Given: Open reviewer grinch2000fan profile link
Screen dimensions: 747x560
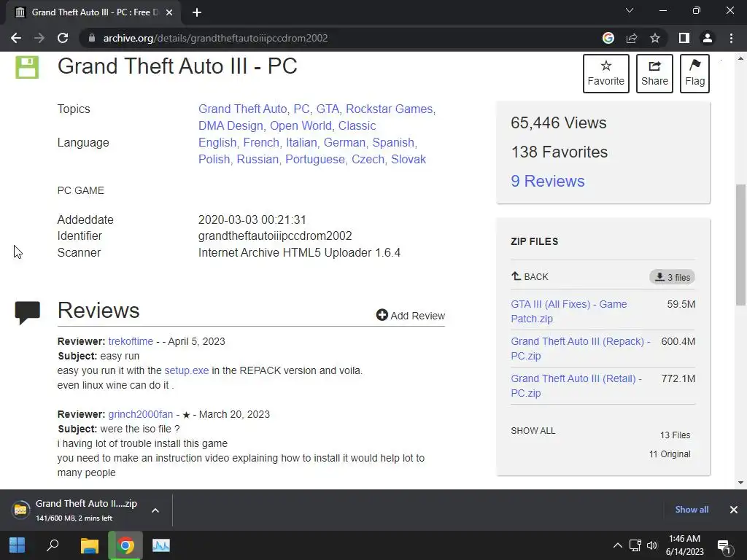Looking at the screenshot, I should coord(141,414).
